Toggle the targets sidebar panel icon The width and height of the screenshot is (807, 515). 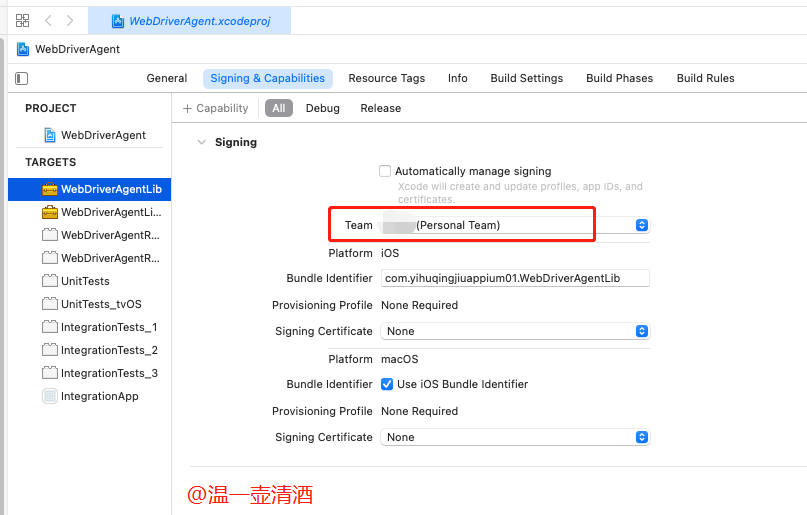click(22, 78)
